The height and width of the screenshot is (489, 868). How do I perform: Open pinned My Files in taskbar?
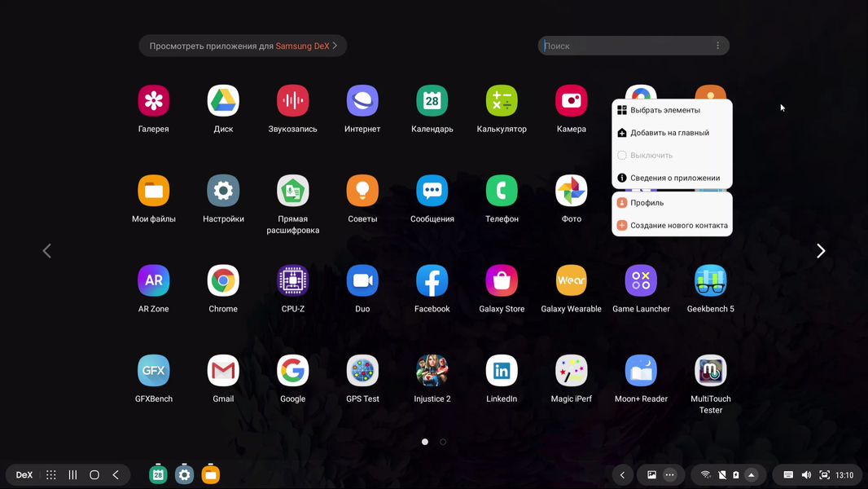pos(210,474)
